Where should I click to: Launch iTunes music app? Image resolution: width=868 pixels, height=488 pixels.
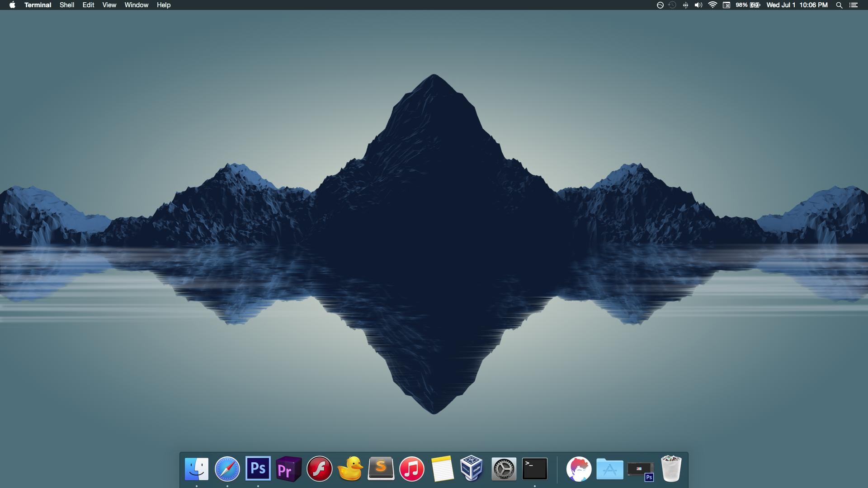(411, 469)
